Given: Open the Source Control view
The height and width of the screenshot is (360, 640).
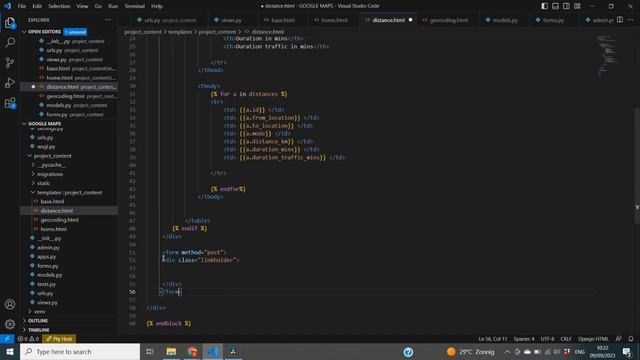Looking at the screenshot, I should [10, 62].
